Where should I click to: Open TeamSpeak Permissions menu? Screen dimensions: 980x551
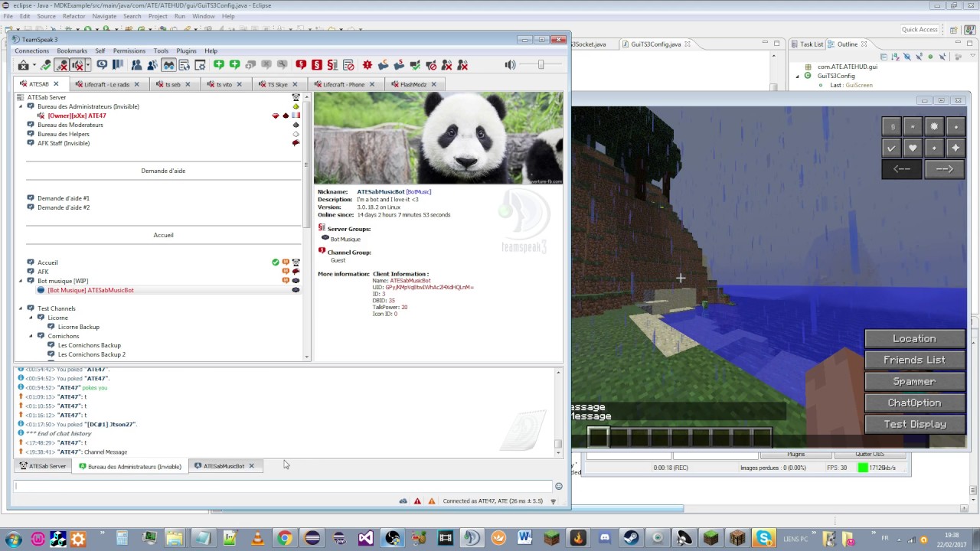pos(129,51)
